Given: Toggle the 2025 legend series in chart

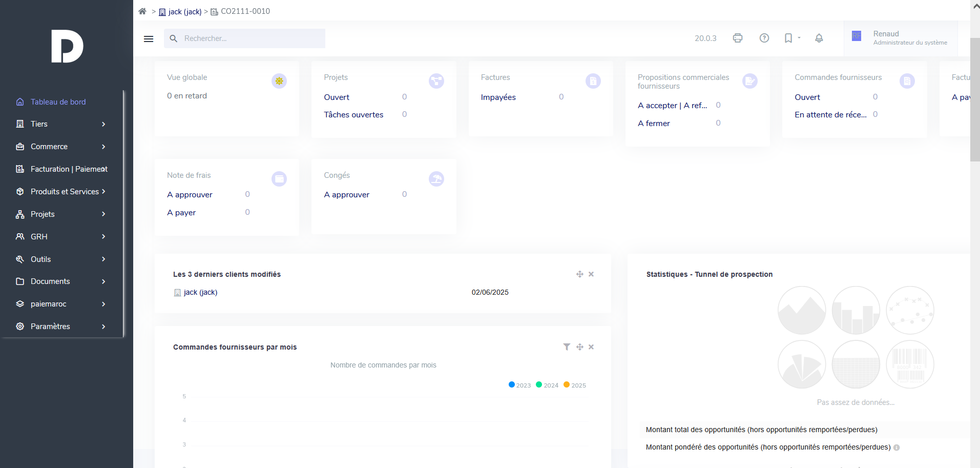Looking at the screenshot, I should (575, 385).
